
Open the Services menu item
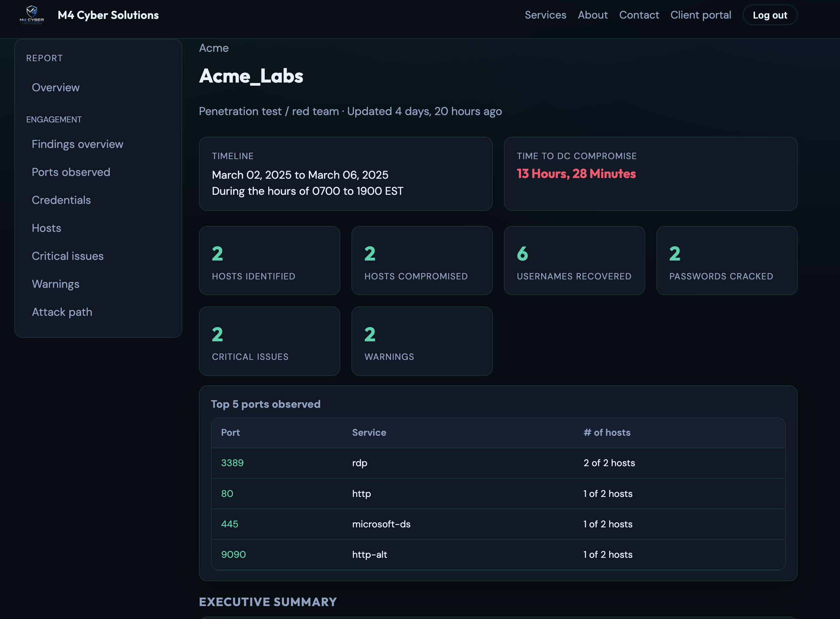[x=546, y=15]
